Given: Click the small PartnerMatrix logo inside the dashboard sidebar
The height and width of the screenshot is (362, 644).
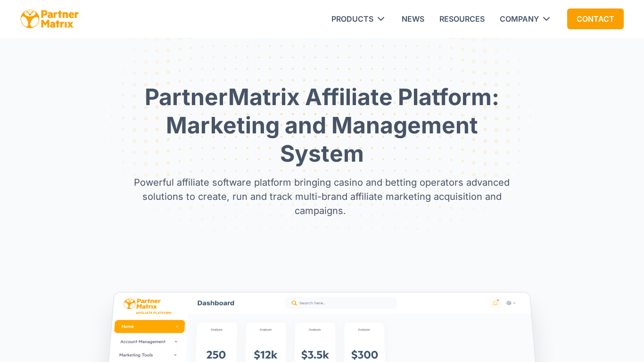Looking at the screenshot, I should click(x=142, y=304).
